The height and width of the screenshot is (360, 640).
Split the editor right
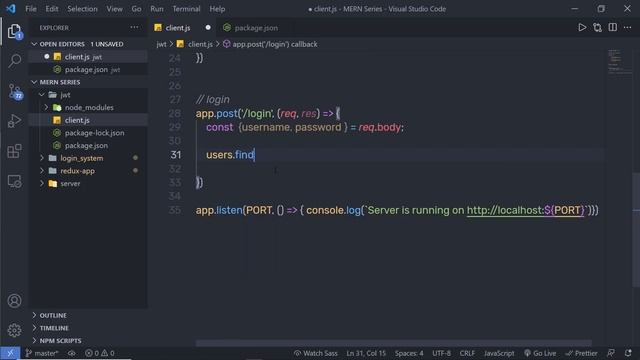click(x=613, y=27)
